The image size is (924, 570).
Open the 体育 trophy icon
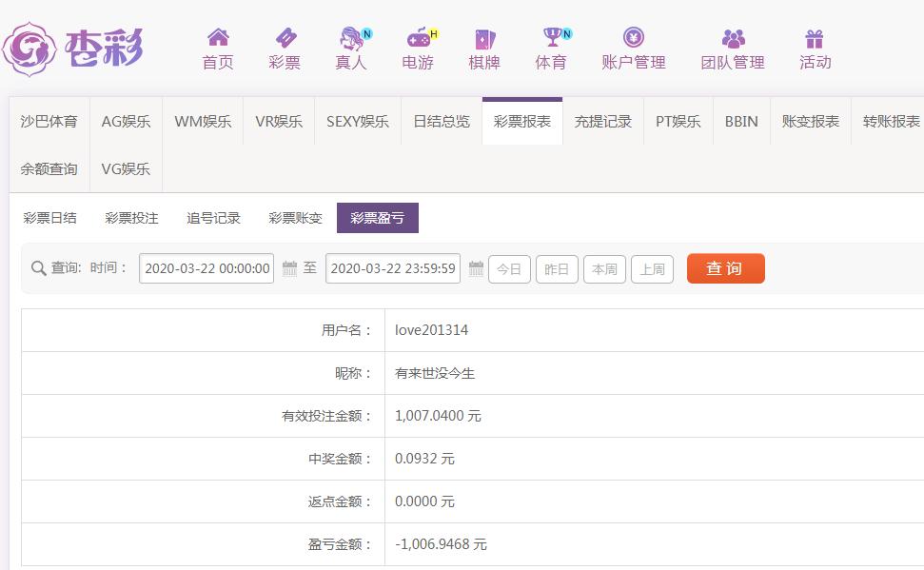click(x=555, y=37)
